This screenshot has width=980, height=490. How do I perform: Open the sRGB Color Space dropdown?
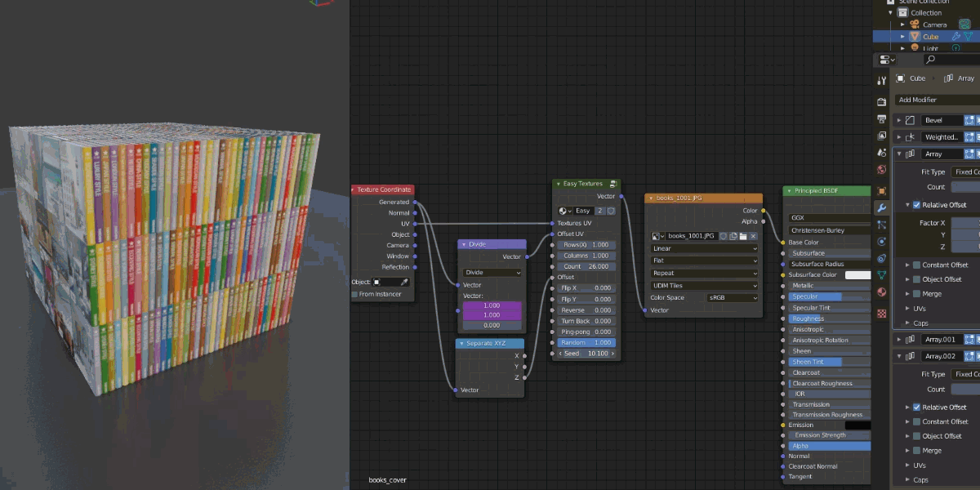point(732,298)
